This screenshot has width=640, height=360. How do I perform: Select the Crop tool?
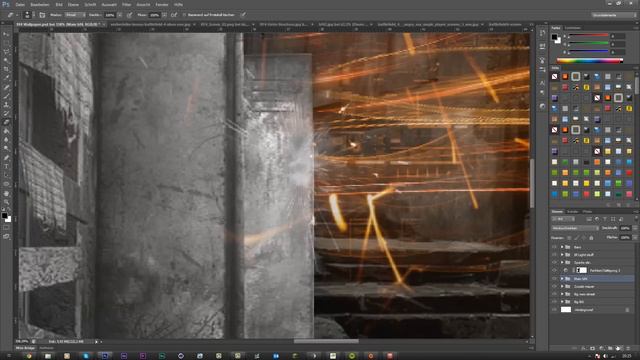(x=6, y=69)
